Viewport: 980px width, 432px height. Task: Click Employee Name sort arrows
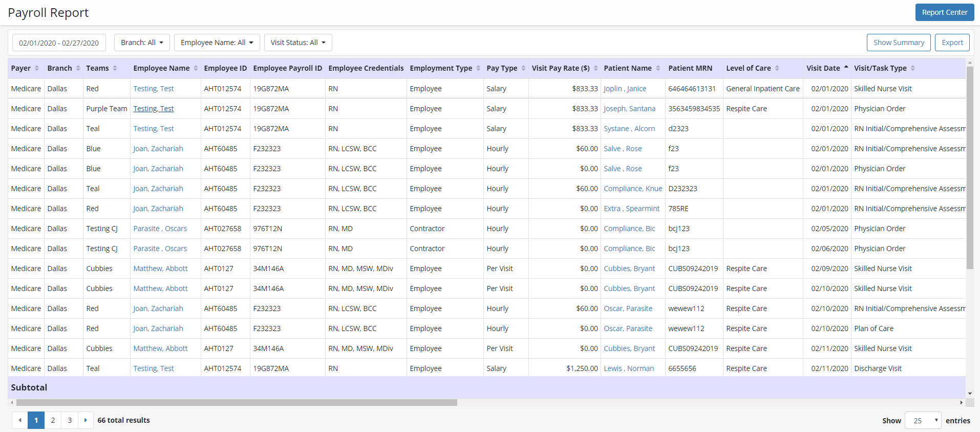coord(196,68)
